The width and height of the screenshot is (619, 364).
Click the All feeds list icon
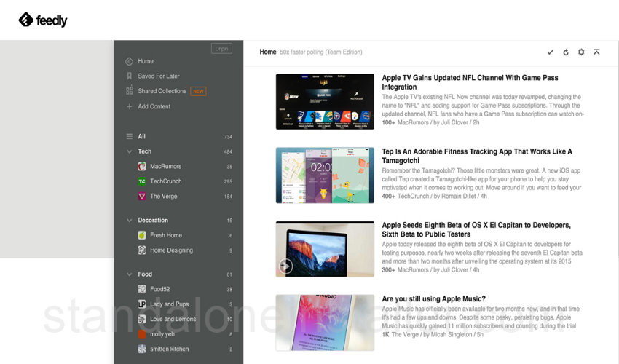pyautogui.click(x=129, y=136)
